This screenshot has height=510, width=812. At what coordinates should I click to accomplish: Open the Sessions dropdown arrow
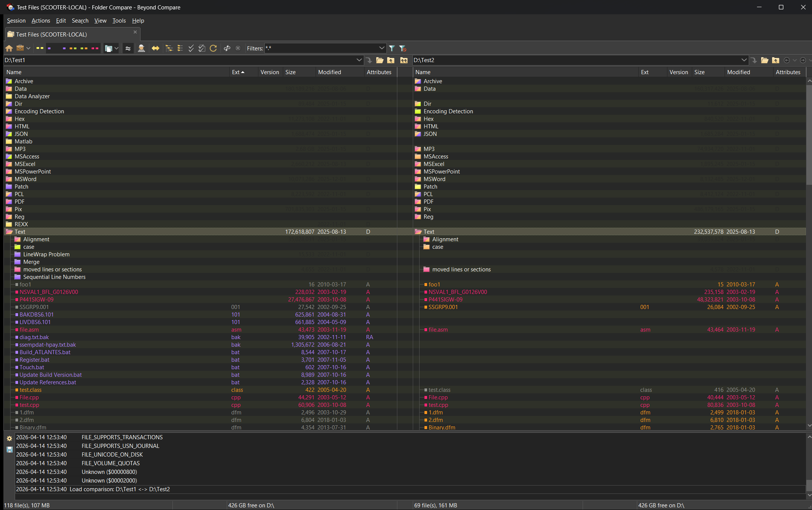(28, 48)
